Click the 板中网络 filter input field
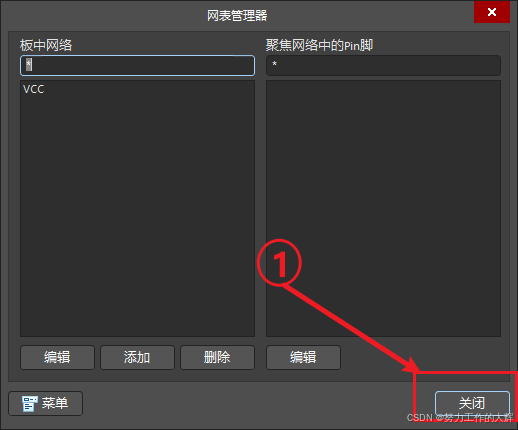 click(137, 65)
